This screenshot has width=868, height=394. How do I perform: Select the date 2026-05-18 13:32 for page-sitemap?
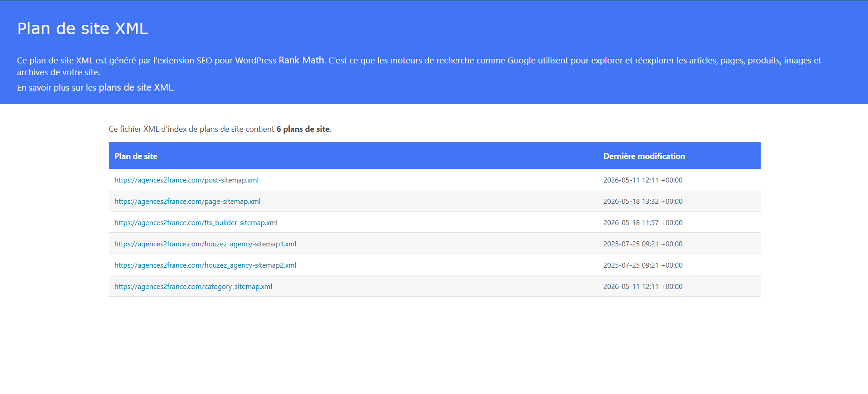tap(643, 201)
